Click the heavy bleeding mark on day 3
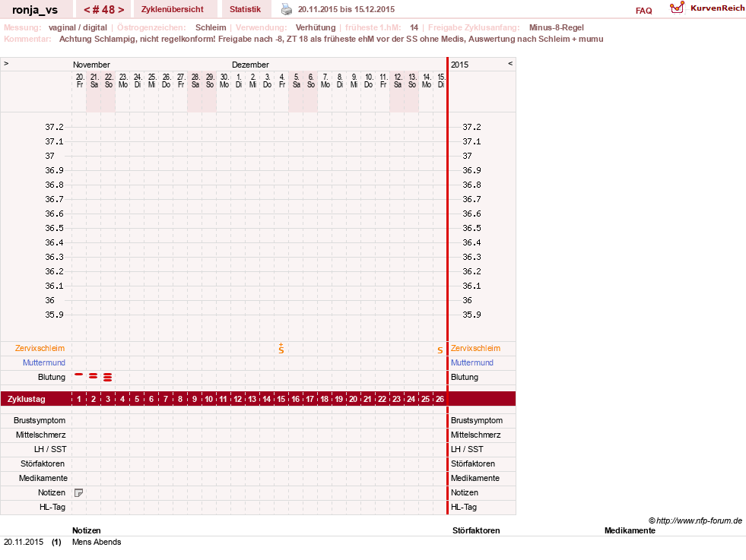The width and height of the screenshot is (746, 560). [x=107, y=378]
